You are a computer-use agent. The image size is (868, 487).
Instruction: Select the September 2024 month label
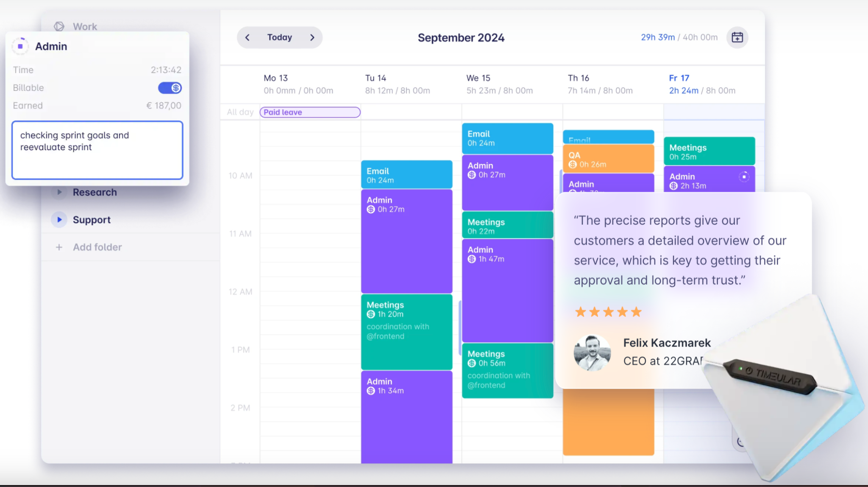pyautogui.click(x=462, y=38)
